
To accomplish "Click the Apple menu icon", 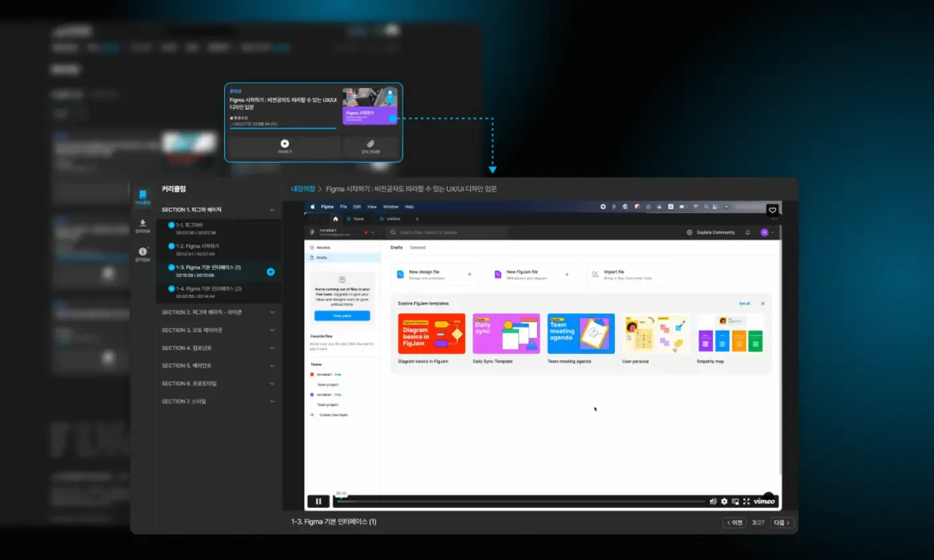I will tap(313, 207).
